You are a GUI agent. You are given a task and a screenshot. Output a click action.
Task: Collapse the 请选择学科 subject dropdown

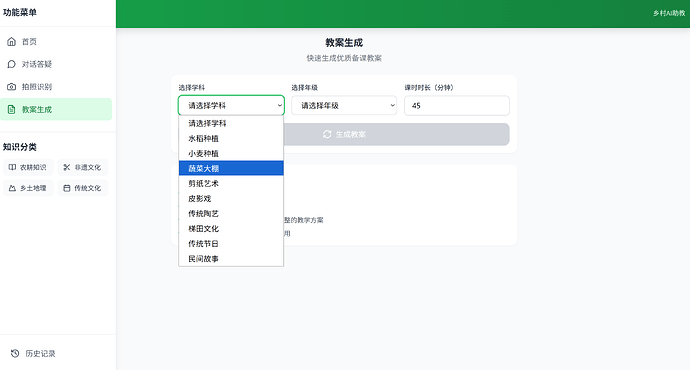point(231,106)
